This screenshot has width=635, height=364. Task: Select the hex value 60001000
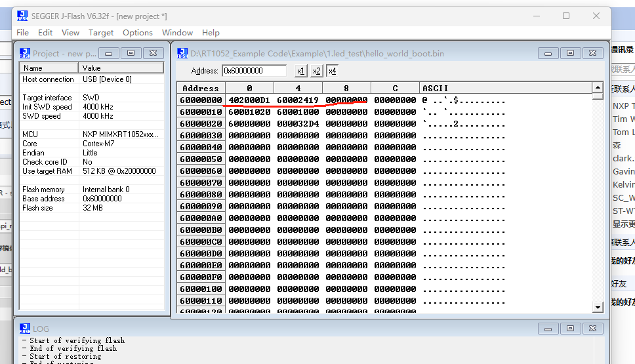298,111
